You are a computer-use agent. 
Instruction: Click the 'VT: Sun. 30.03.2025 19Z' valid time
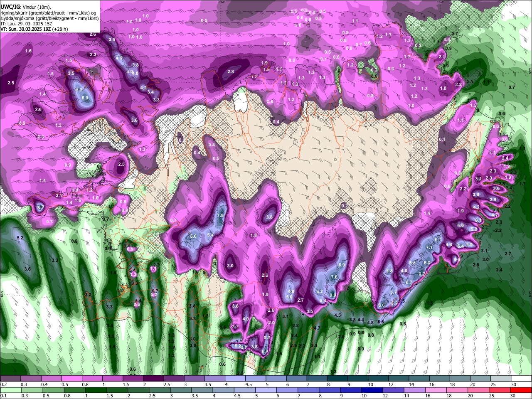click(25, 29)
